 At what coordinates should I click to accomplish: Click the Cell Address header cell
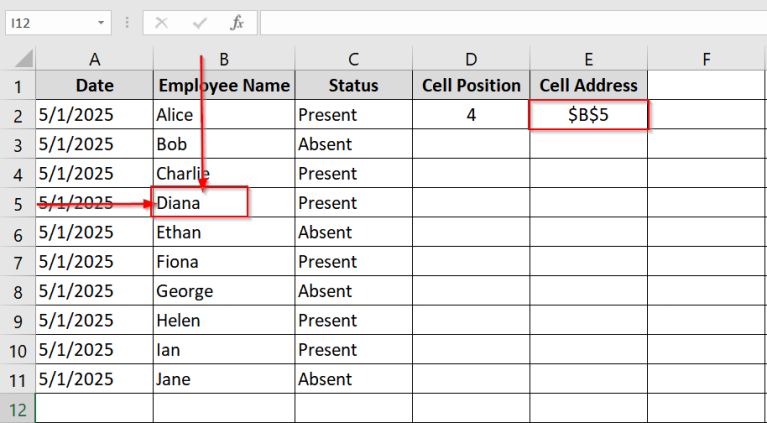[x=588, y=85]
